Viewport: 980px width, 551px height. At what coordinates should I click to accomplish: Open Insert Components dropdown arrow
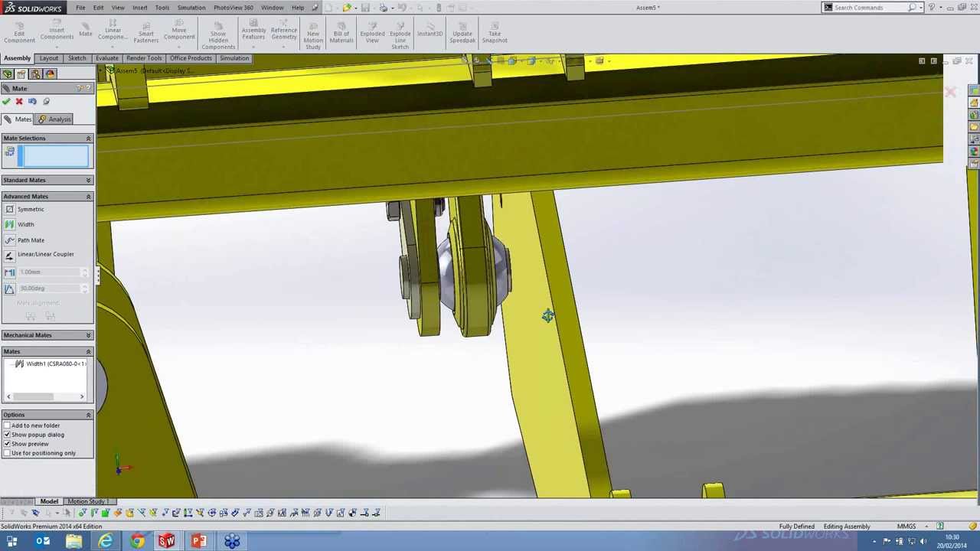coord(57,46)
